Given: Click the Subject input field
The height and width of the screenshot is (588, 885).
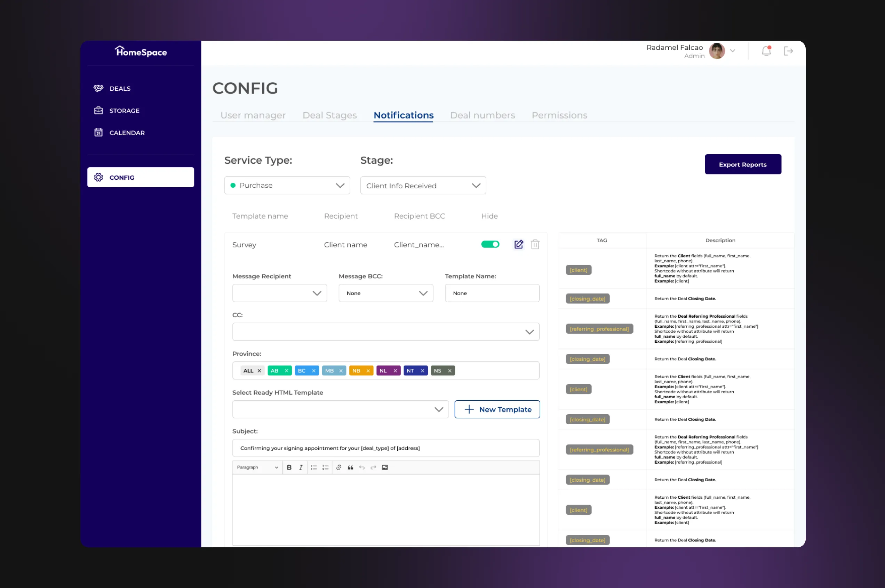Looking at the screenshot, I should [x=385, y=448].
